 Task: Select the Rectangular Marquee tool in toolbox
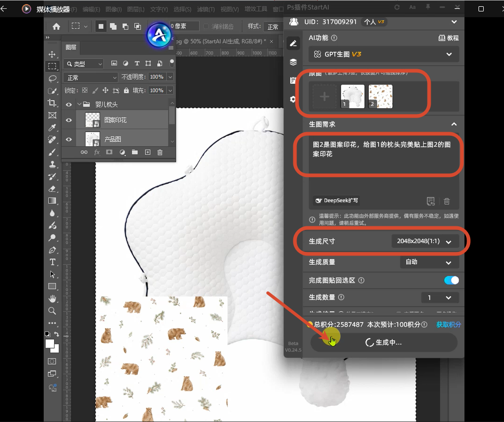52,66
